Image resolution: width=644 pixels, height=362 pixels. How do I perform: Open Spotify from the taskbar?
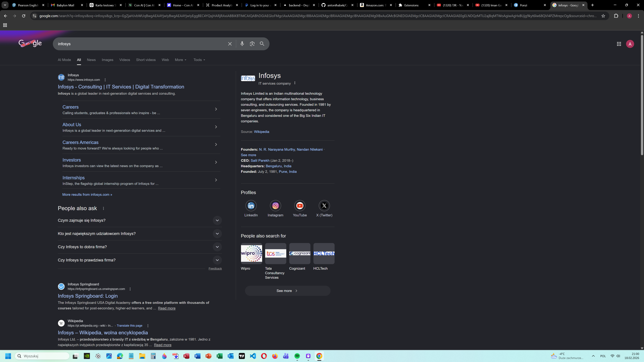(x=297, y=356)
